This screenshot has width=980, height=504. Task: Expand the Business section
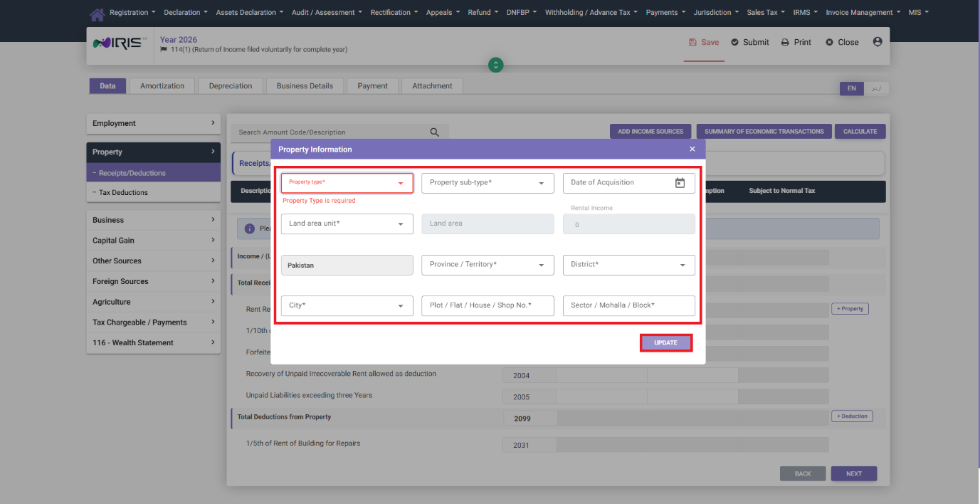pos(154,220)
